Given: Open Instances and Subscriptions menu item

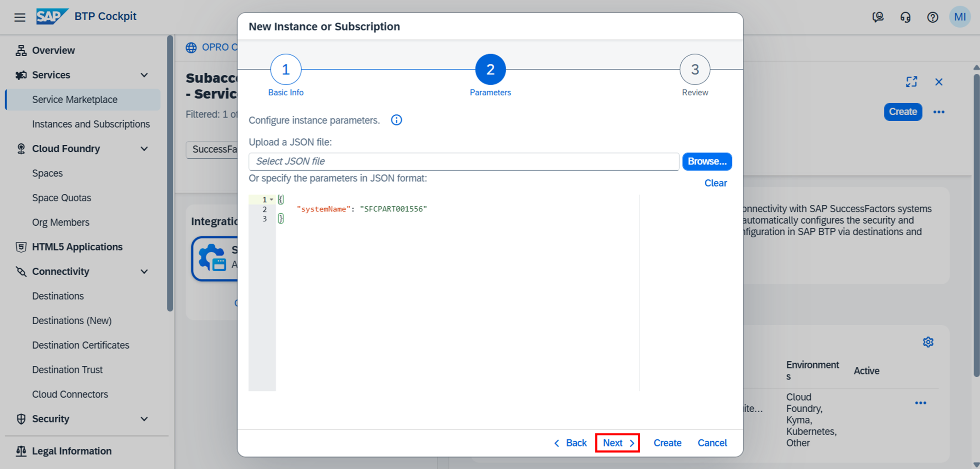Looking at the screenshot, I should pos(91,124).
